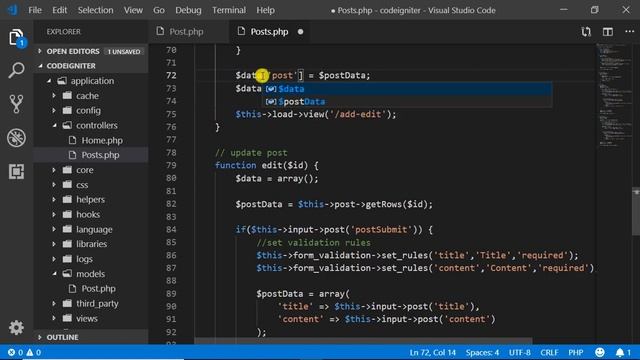Click the VS Code logo icon

pyautogui.click(x=12, y=10)
